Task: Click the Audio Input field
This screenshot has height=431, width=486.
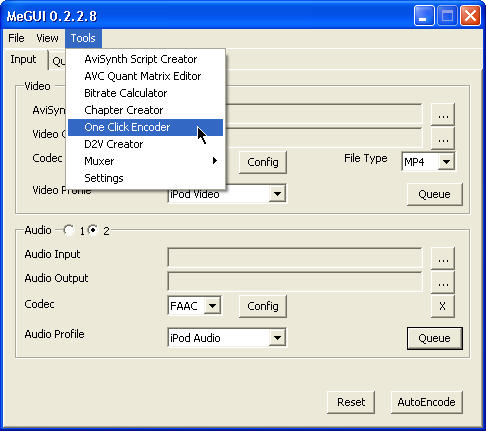Action: (x=295, y=257)
